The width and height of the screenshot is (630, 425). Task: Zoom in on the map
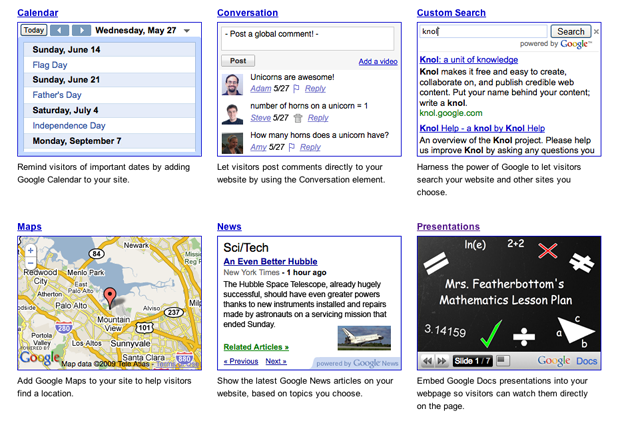(x=31, y=251)
